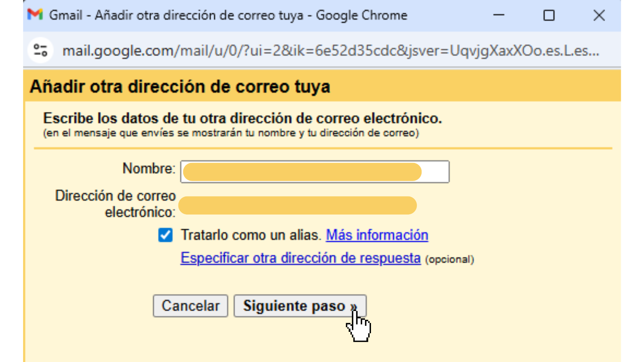This screenshot has width=644, height=362.
Task: Open the site information panel in address bar
Action: pyautogui.click(x=40, y=51)
